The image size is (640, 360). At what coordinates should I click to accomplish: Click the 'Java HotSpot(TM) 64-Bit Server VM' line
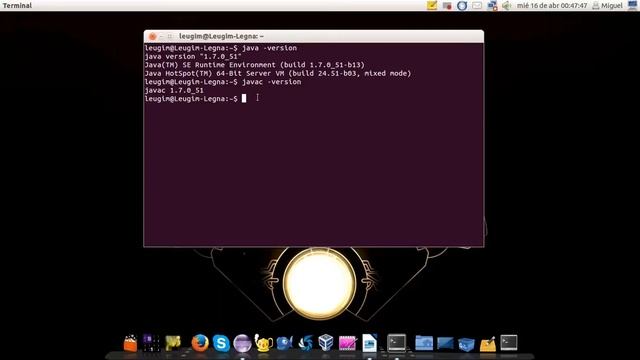point(278,73)
